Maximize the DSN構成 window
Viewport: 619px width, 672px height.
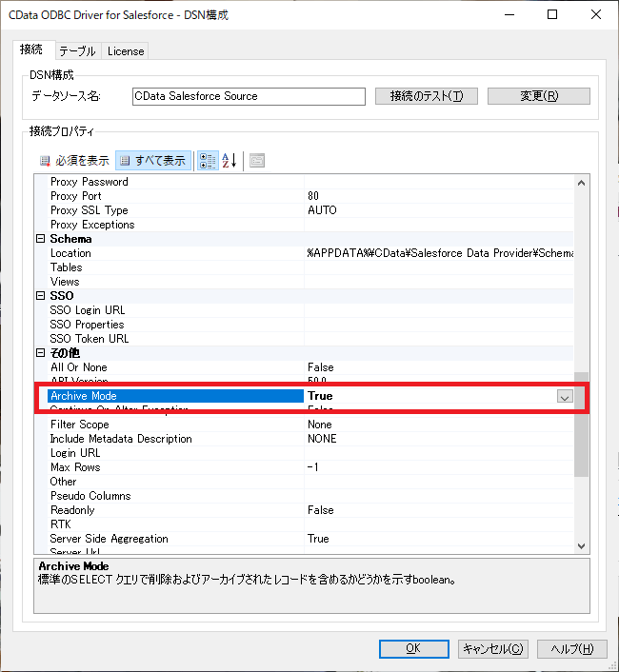click(x=552, y=14)
